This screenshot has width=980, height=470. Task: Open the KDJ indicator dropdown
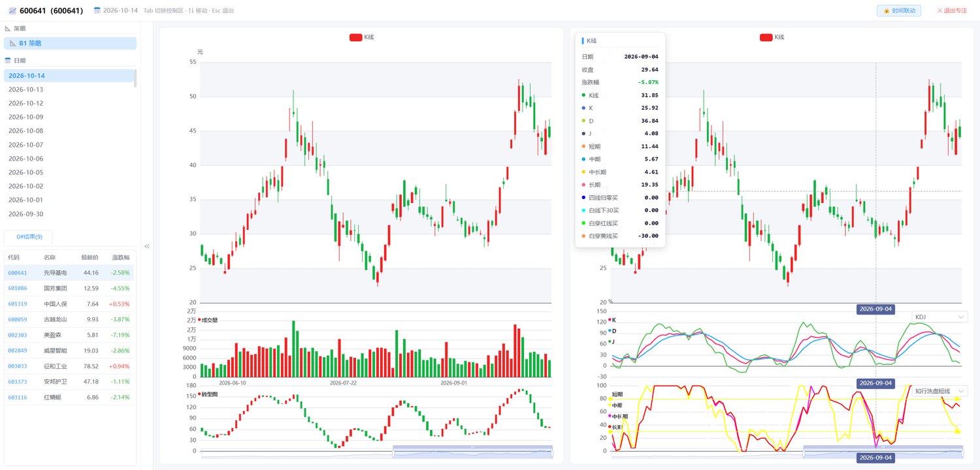pos(939,317)
